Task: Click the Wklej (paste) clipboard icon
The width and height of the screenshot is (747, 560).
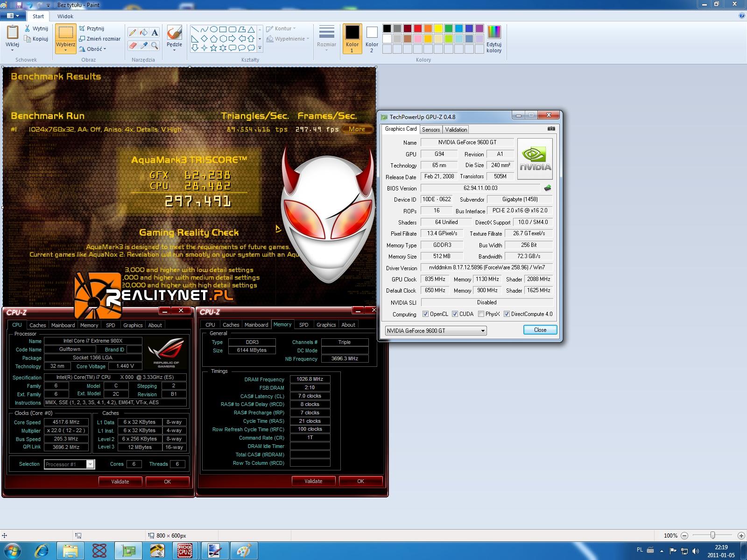Action: pos(12,33)
